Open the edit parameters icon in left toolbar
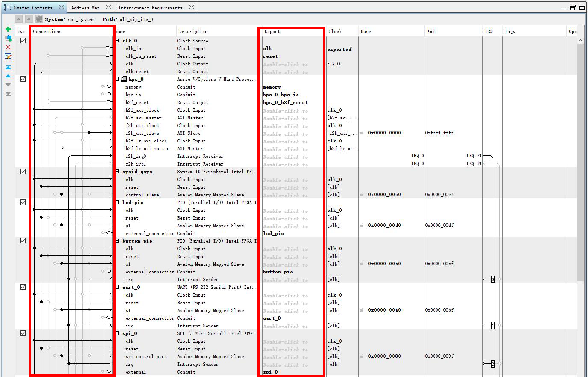Screen dimensions: 588x377 [8, 56]
